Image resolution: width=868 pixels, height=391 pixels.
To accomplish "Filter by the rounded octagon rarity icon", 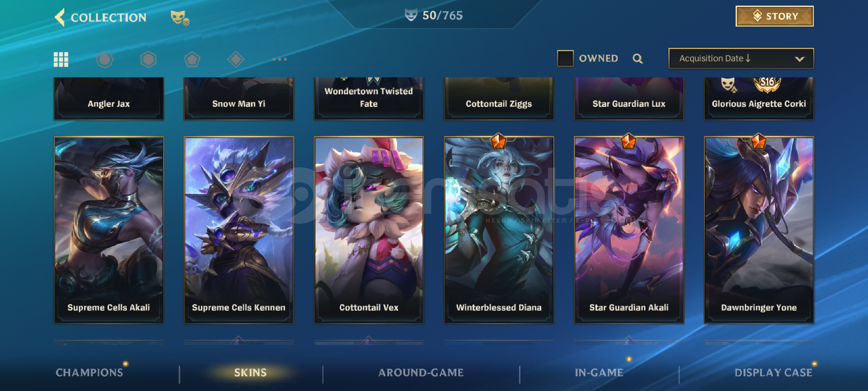I will click(x=105, y=59).
